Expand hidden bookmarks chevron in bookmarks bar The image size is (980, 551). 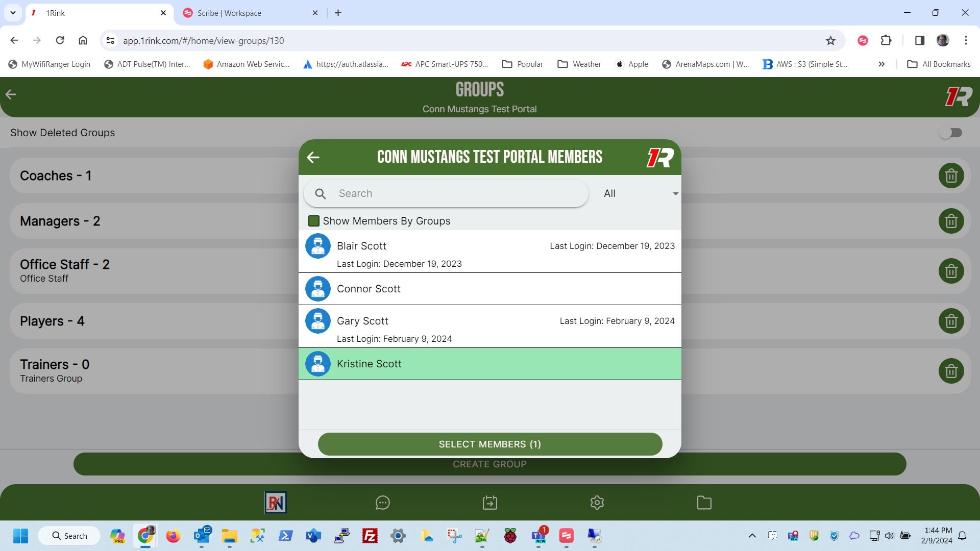881,64
